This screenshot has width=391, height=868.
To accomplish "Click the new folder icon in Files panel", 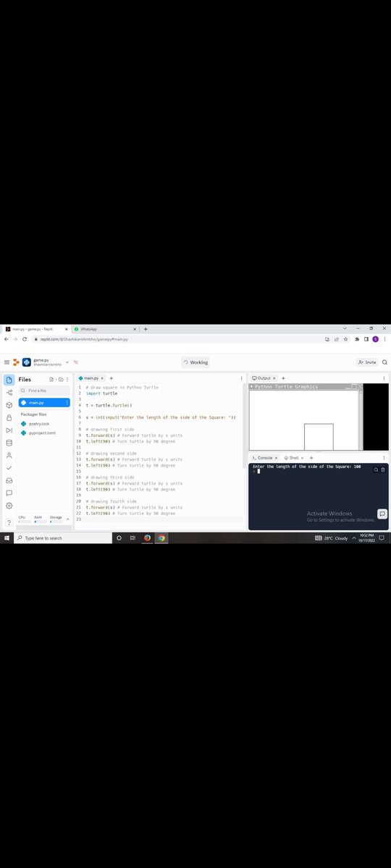I will [x=59, y=379].
